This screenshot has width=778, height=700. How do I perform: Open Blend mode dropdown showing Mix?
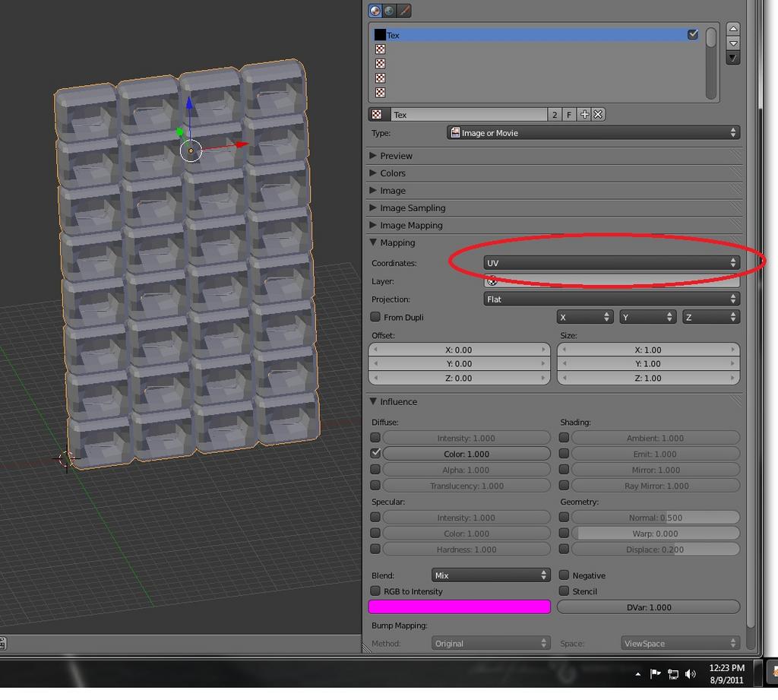tap(491, 575)
